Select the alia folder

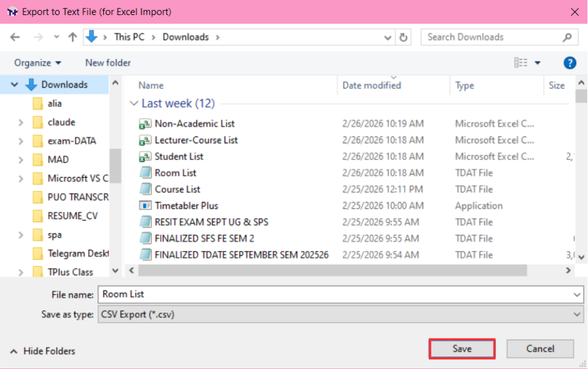pos(55,103)
